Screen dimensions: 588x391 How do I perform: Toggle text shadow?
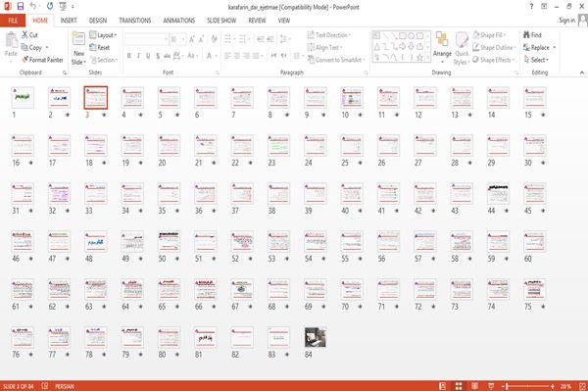158,56
